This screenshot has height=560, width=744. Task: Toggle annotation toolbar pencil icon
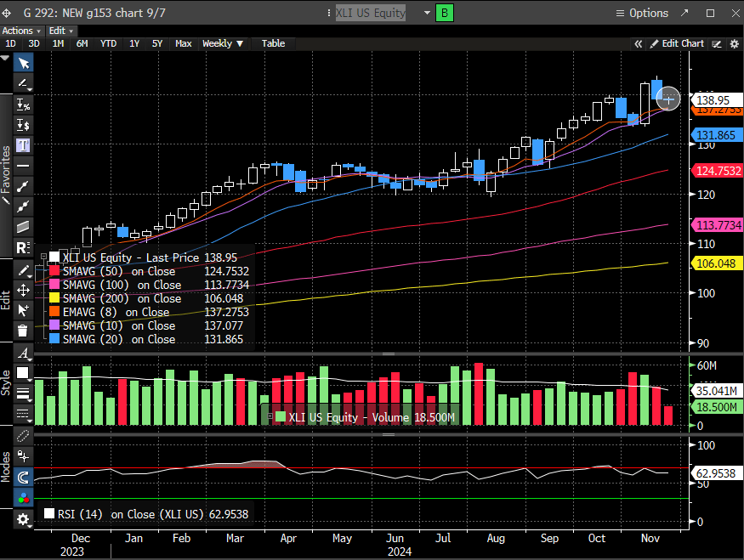tap(717, 44)
